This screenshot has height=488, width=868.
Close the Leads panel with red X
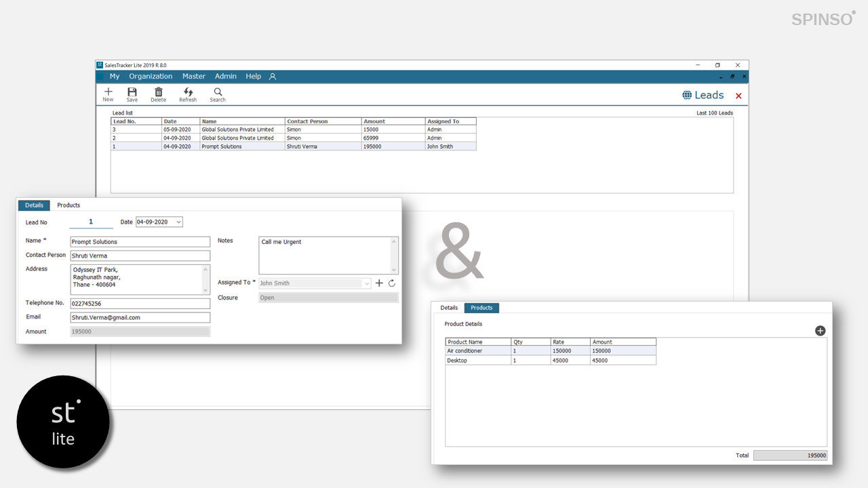point(738,96)
